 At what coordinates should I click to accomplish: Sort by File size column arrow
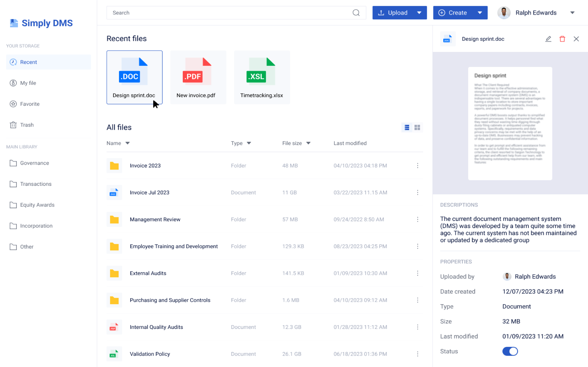point(308,143)
